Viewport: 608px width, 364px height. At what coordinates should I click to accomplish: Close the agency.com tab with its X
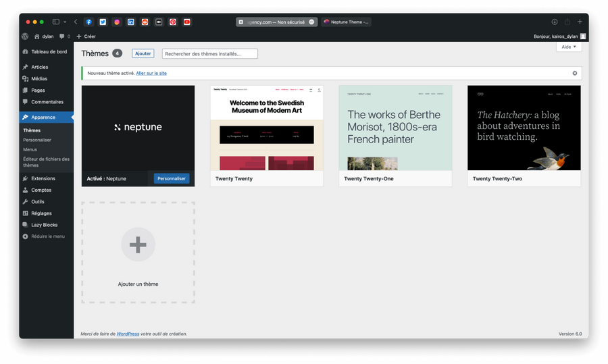point(240,22)
